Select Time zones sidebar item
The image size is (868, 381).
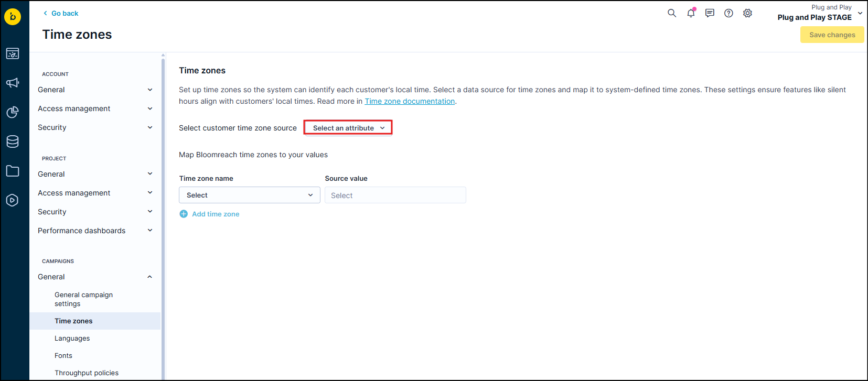pyautogui.click(x=95, y=321)
